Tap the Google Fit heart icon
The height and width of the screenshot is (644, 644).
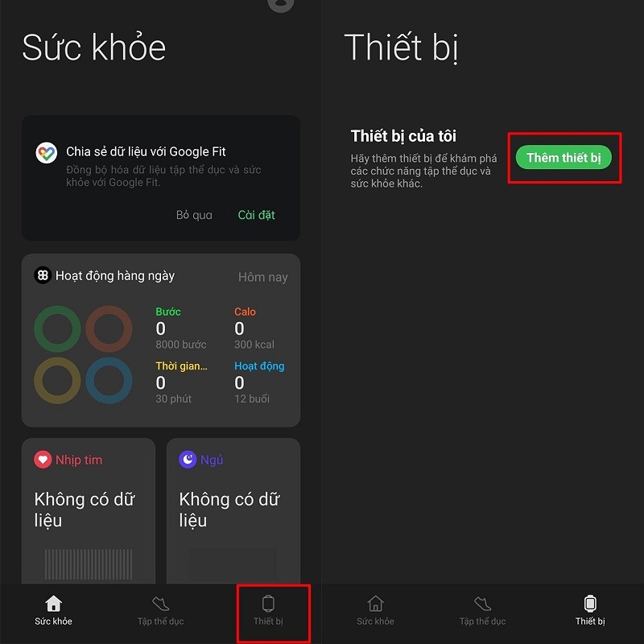47,153
